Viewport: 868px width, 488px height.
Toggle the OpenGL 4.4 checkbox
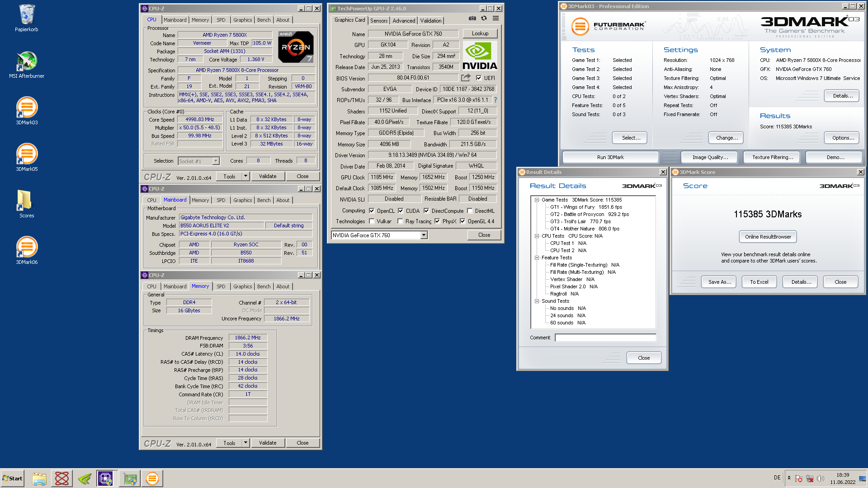point(462,221)
